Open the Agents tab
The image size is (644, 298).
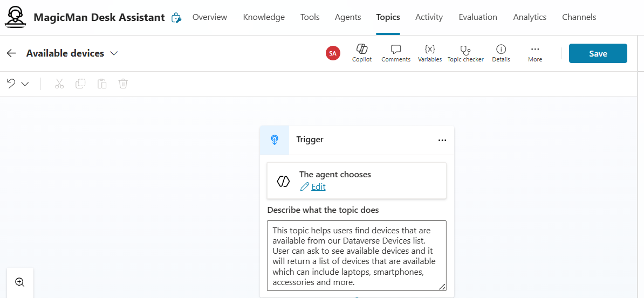(x=348, y=17)
